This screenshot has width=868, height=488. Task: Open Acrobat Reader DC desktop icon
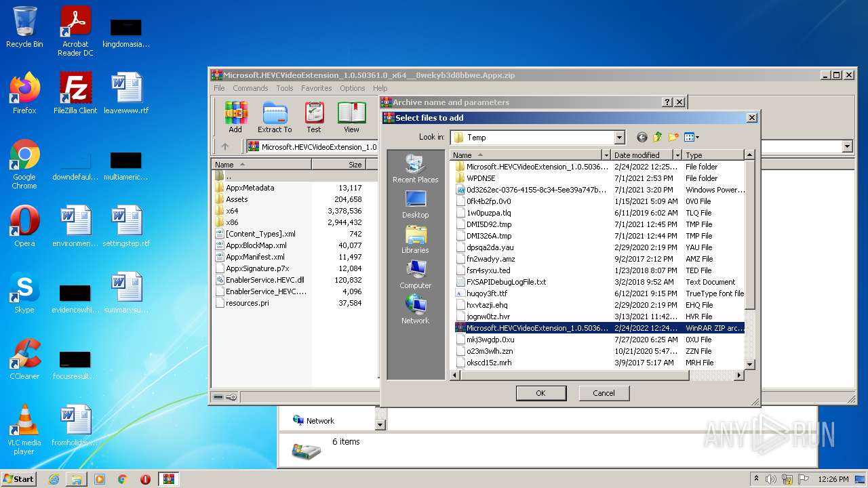pos(75,31)
